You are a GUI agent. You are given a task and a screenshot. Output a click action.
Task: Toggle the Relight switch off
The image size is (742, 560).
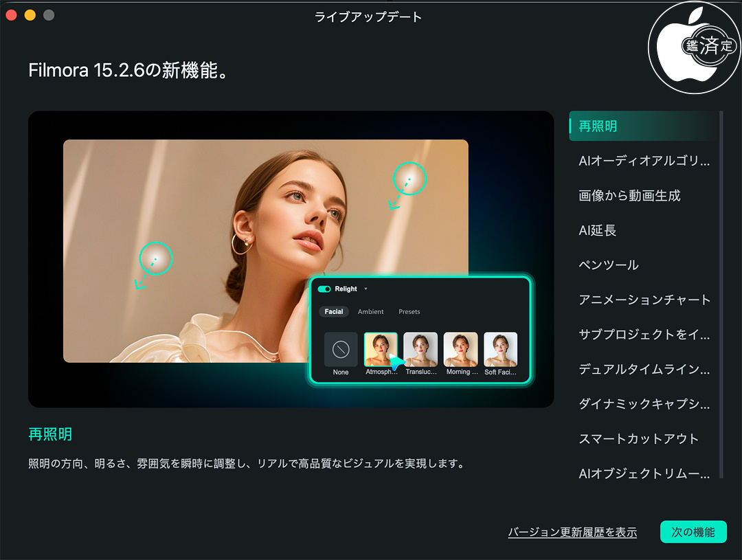click(324, 289)
